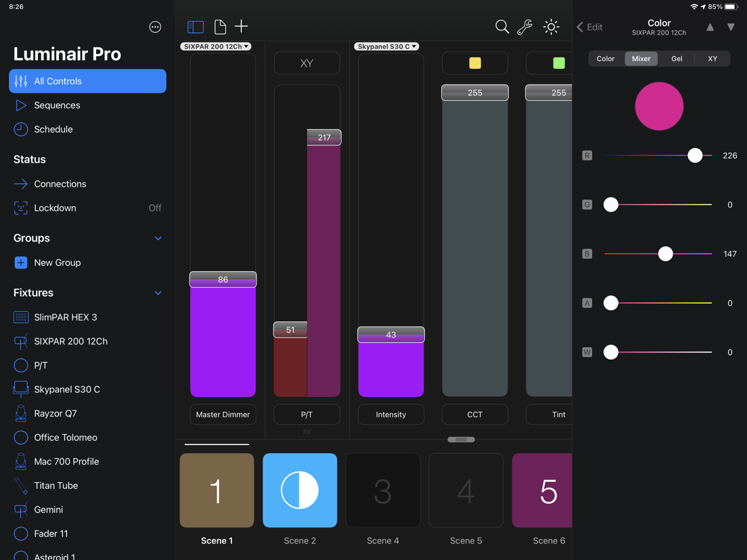Trigger the Scene 5 tile numbered 4
The image size is (747, 560).
466,490
